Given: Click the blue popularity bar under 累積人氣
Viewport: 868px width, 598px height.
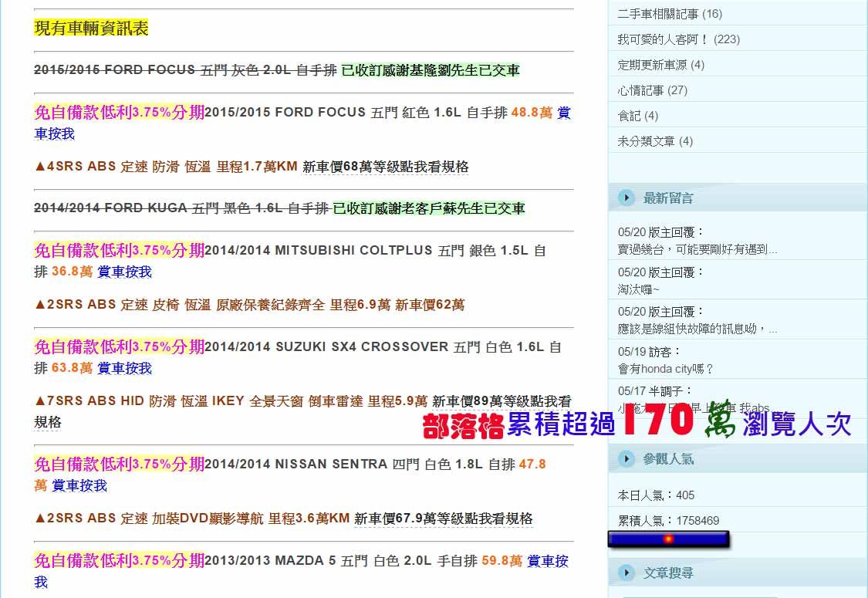Looking at the screenshot, I should pos(668,539).
